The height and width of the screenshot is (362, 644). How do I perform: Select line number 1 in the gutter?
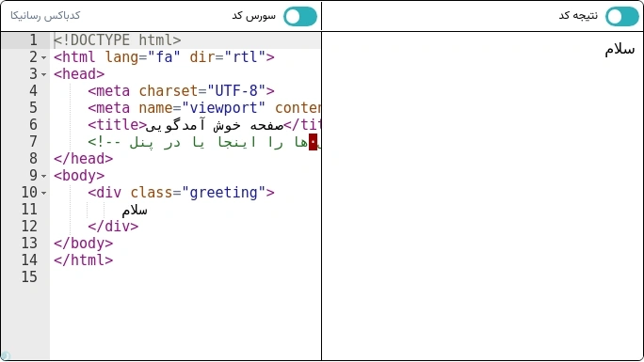coord(33,40)
